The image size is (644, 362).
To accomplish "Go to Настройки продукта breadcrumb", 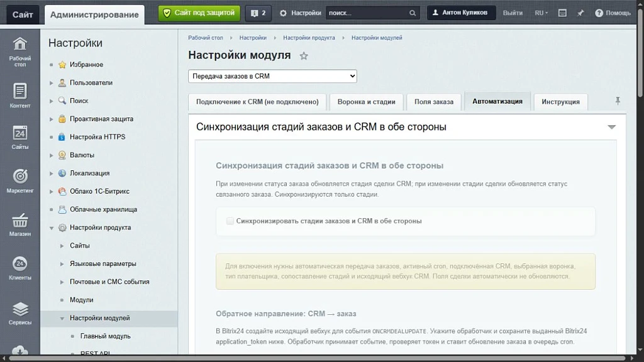I will (x=309, y=38).
